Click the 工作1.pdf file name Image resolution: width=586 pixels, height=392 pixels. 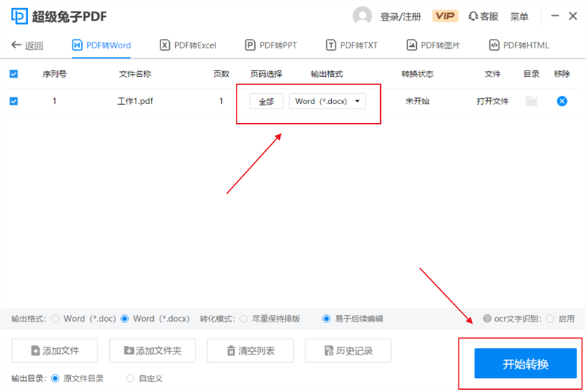[x=136, y=101]
